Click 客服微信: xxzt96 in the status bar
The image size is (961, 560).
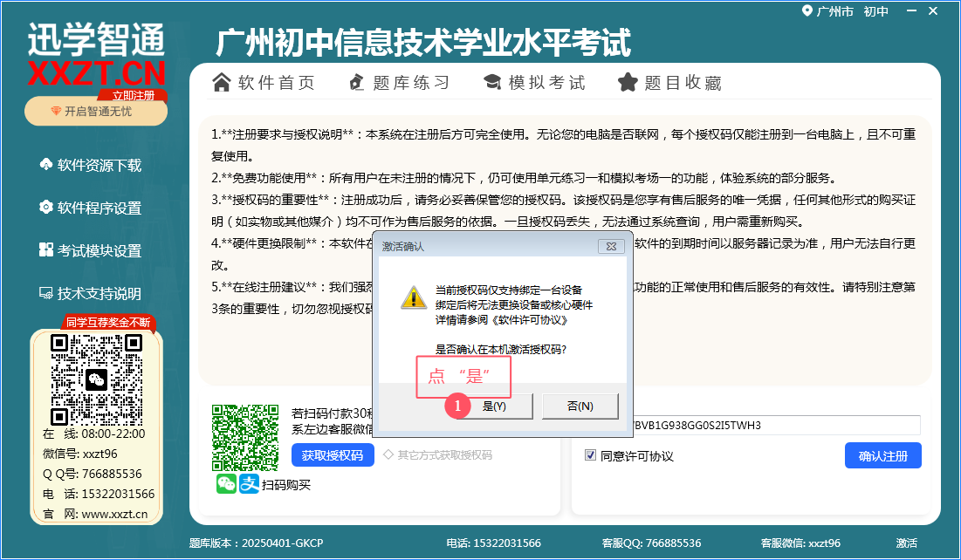coord(800,543)
